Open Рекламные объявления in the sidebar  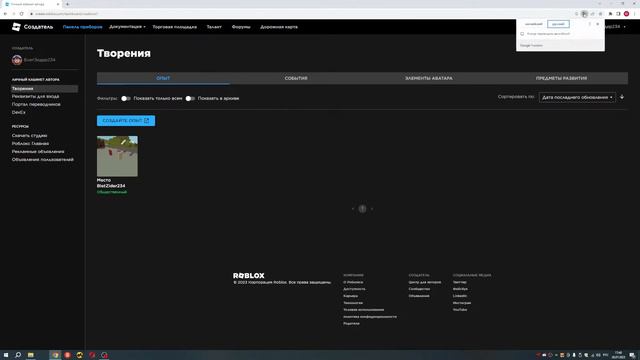38,151
